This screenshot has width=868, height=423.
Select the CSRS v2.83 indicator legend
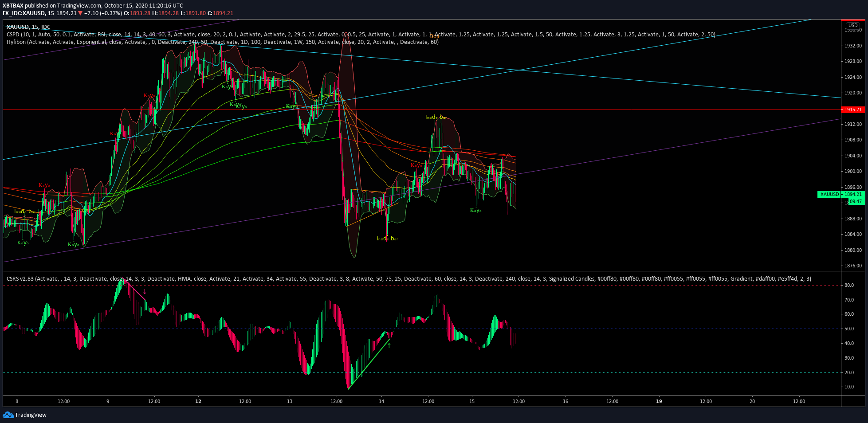click(x=408, y=279)
